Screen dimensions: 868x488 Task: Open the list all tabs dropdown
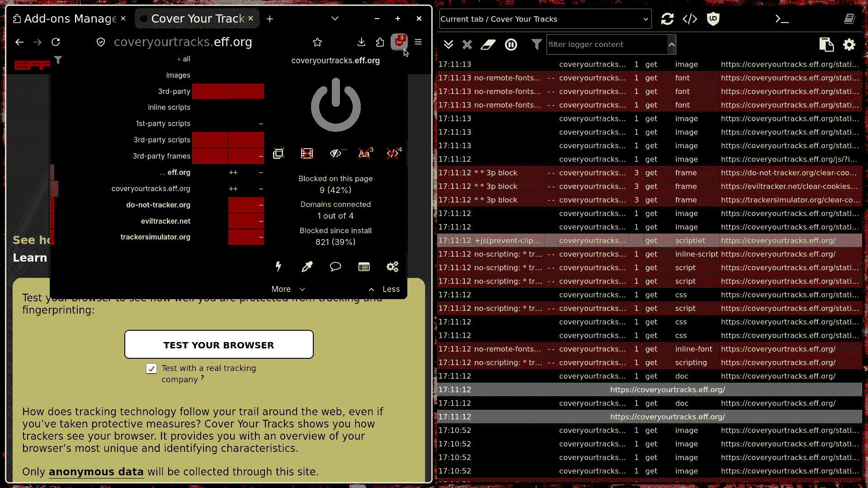pyautogui.click(x=335, y=19)
